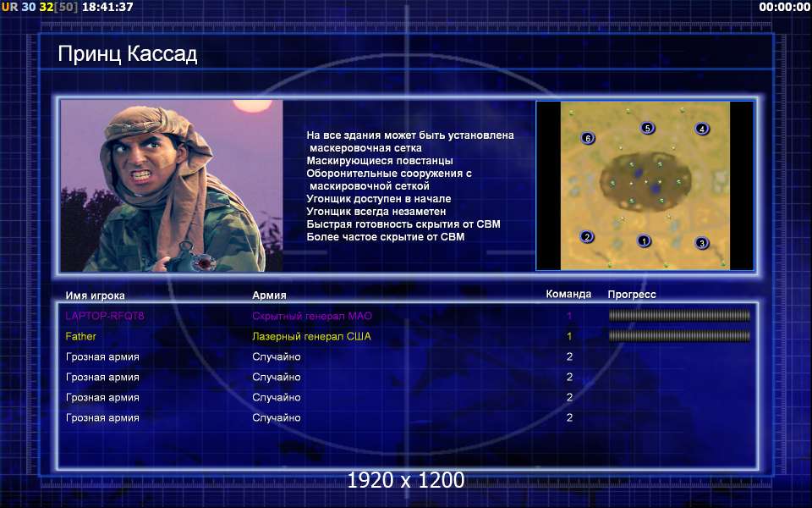The image size is (812, 508).
Task: Click 'На все здания может быть установлена' line
Action: [410, 135]
